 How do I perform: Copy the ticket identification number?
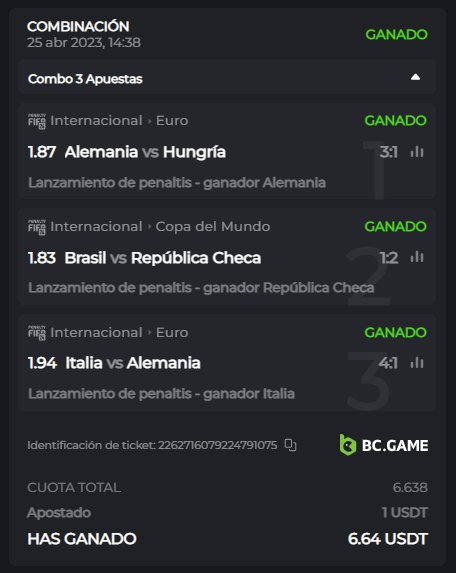click(x=290, y=445)
